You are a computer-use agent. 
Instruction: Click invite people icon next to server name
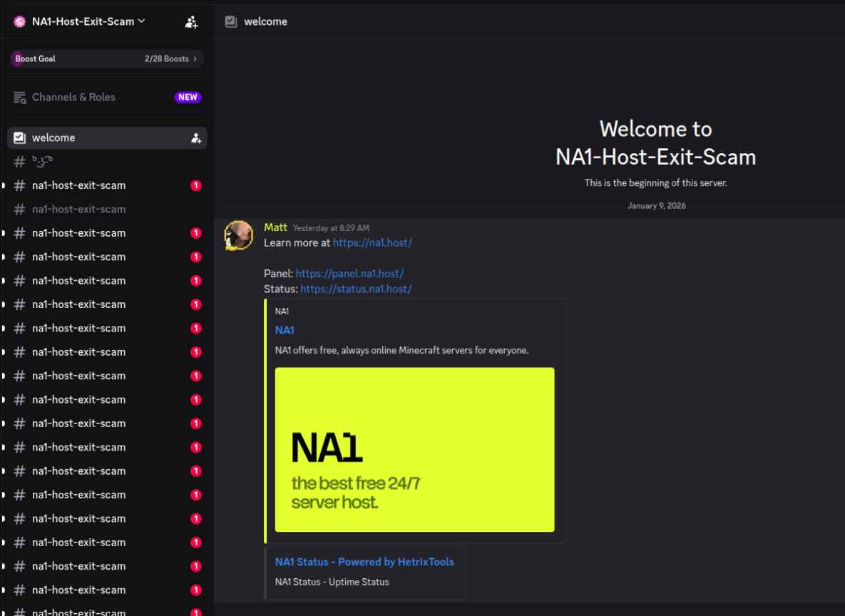click(191, 22)
